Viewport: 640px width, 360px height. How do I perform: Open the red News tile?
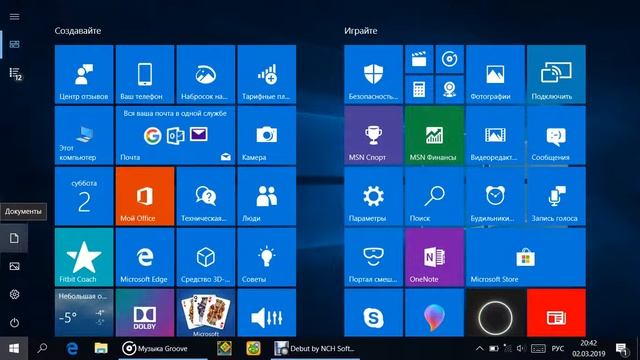click(x=556, y=313)
